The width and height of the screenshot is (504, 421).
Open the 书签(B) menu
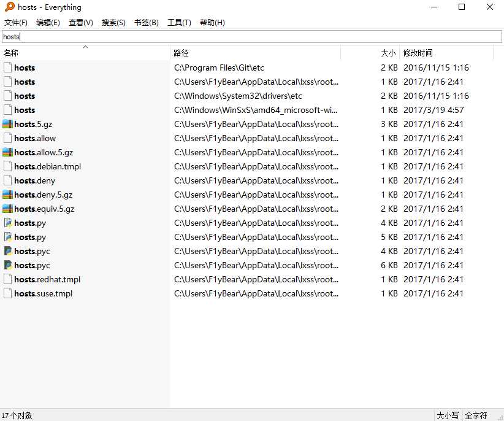click(147, 23)
